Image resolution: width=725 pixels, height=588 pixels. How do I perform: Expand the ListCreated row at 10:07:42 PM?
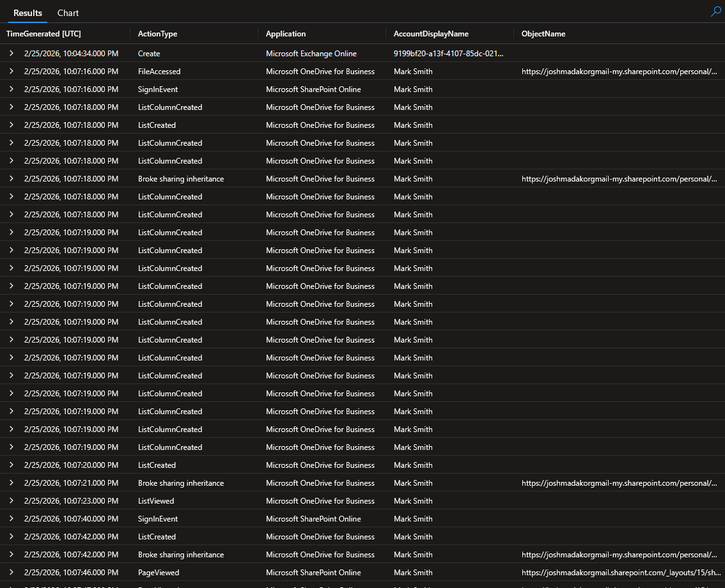[11, 536]
